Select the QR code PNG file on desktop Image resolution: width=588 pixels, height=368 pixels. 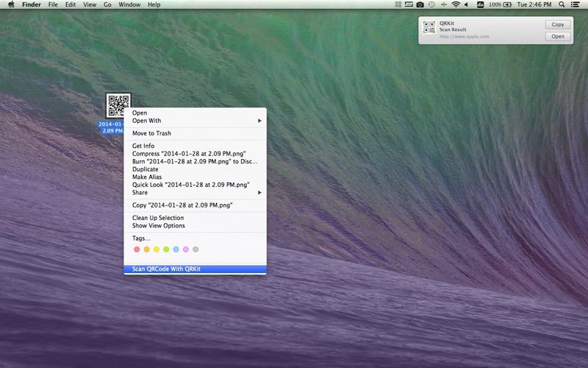[x=118, y=105]
